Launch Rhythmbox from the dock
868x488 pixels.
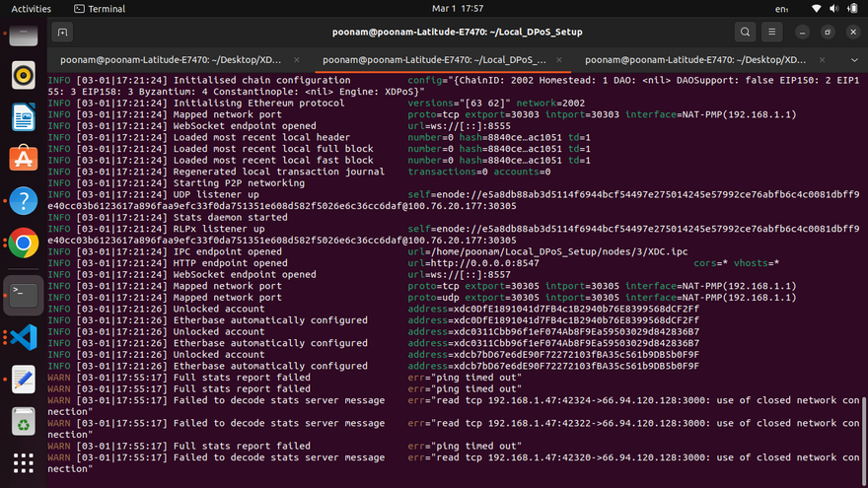(24, 75)
